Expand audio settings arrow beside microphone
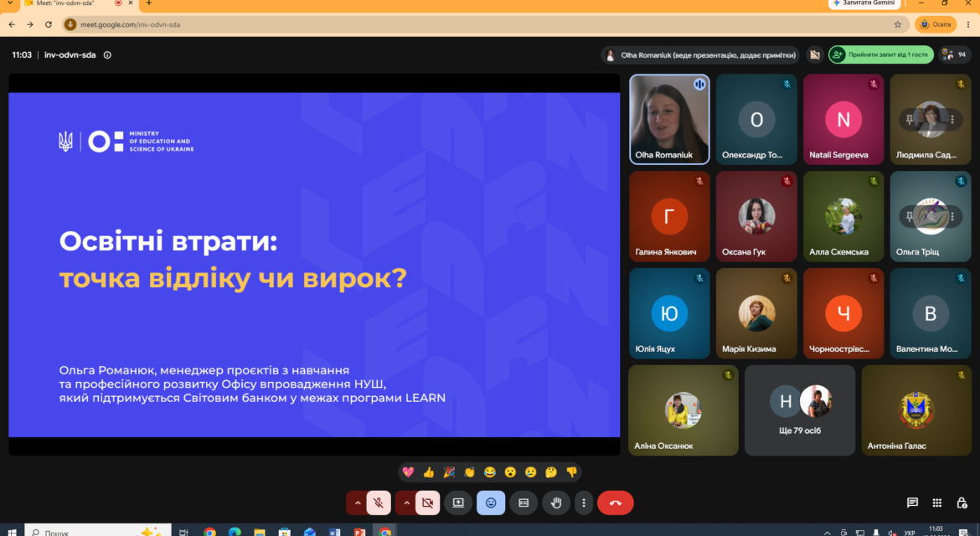Viewport: 980px width, 536px height. [358, 502]
